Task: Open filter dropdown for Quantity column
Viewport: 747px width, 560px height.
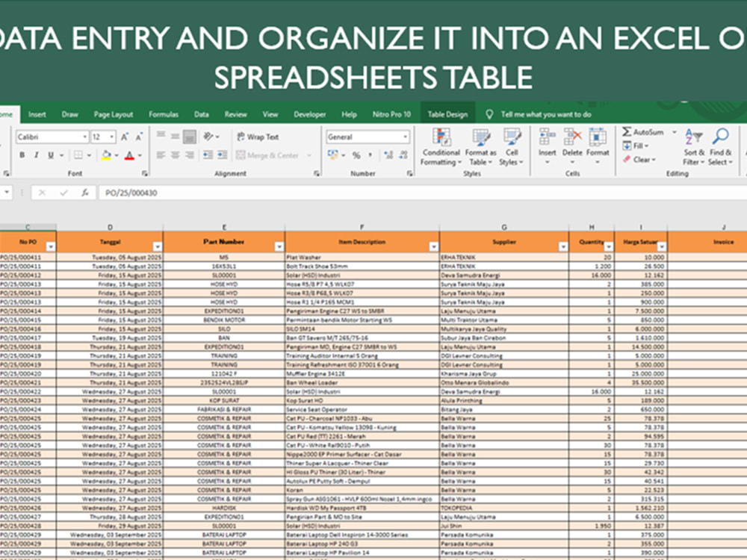Action: click(608, 246)
